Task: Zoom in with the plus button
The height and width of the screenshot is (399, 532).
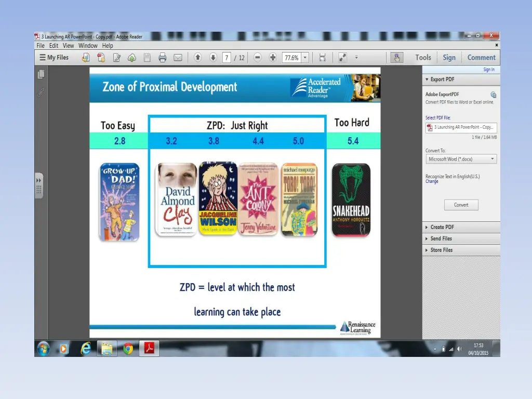Action: (273, 57)
